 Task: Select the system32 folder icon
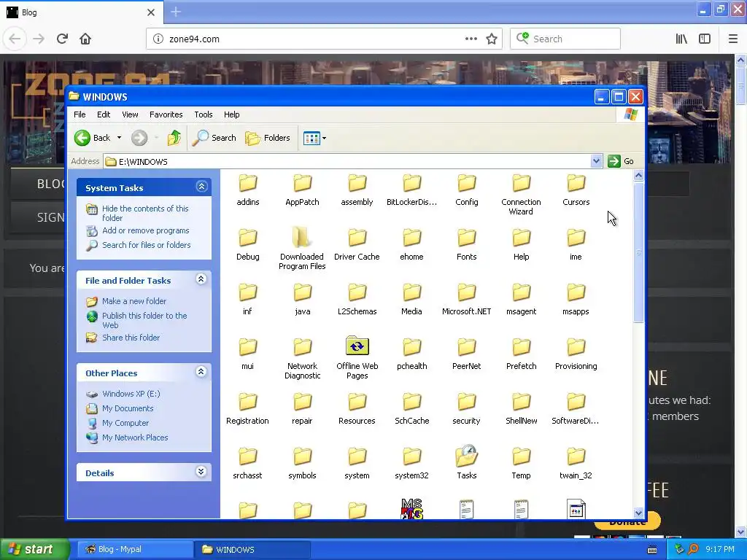click(412, 456)
